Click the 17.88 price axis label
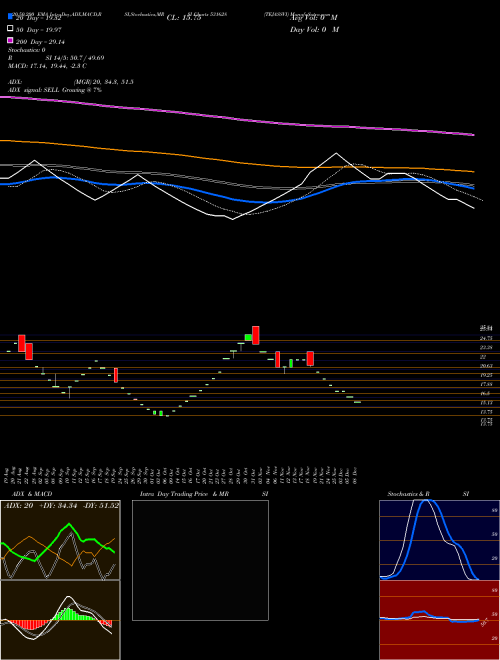The image size is (500, 660). click(486, 384)
